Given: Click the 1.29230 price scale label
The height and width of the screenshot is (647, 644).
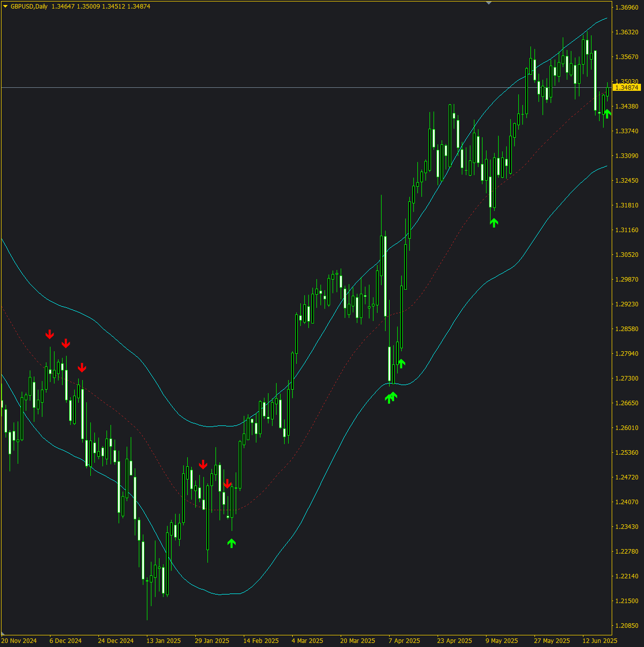Looking at the screenshot, I should [x=627, y=304].
